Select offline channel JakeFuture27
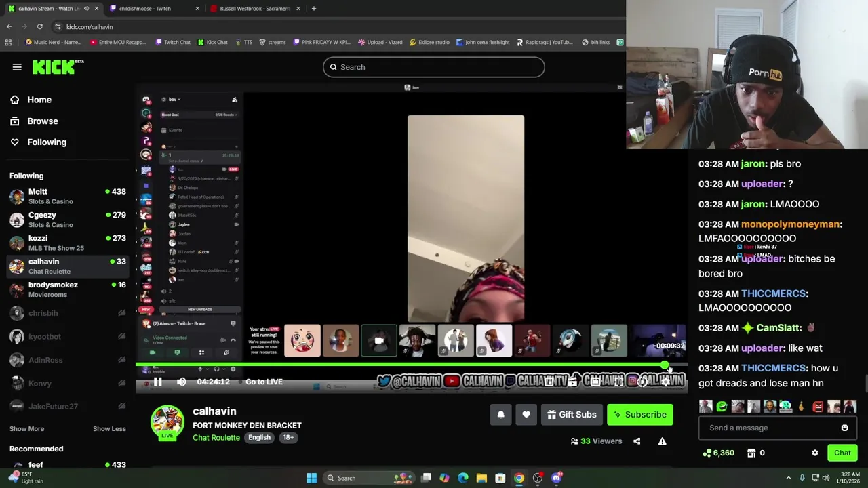This screenshot has height=488, width=868. pyautogui.click(x=68, y=406)
